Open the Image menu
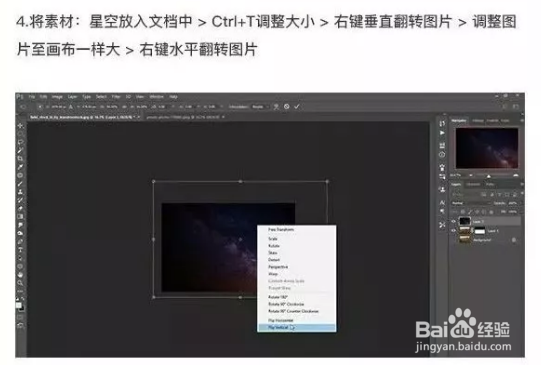Image resolution: width=541 pixels, height=365 pixels. 57,97
